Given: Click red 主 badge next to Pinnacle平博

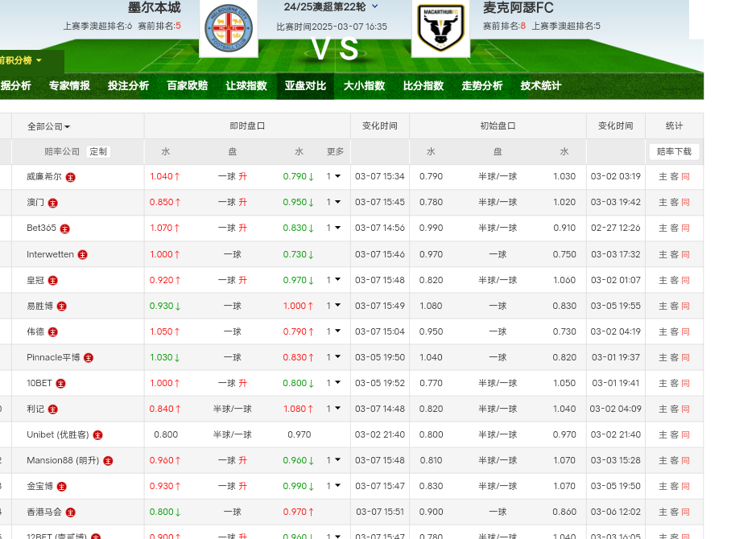Looking at the screenshot, I should (89, 358).
